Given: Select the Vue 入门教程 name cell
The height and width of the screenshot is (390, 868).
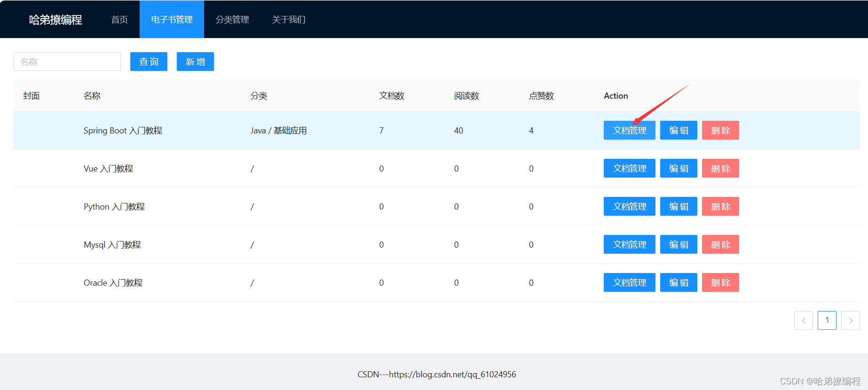Looking at the screenshot, I should pos(108,169).
